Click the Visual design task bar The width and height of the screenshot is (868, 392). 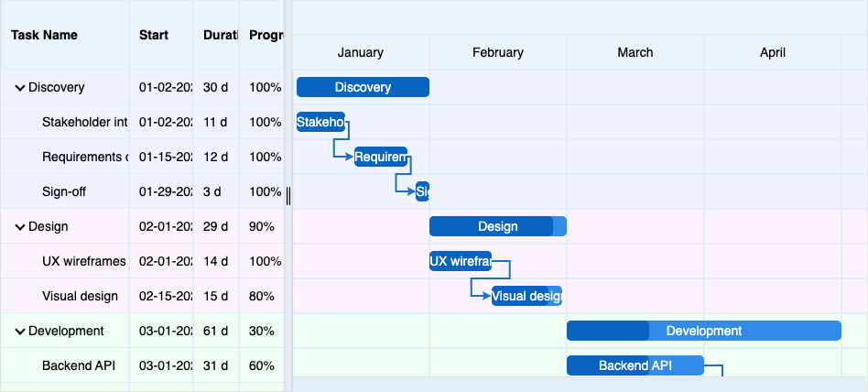pos(526,297)
